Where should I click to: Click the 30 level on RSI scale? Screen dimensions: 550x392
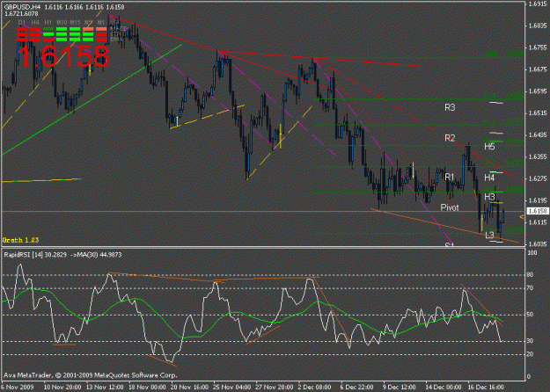(531, 341)
